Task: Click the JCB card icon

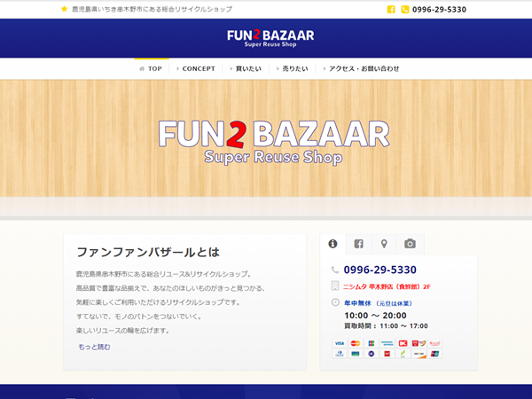Action: pos(372,343)
